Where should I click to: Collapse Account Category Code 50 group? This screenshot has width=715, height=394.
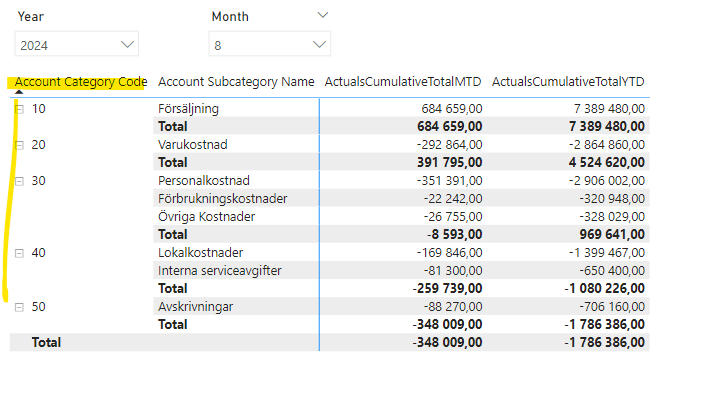pyautogui.click(x=19, y=307)
